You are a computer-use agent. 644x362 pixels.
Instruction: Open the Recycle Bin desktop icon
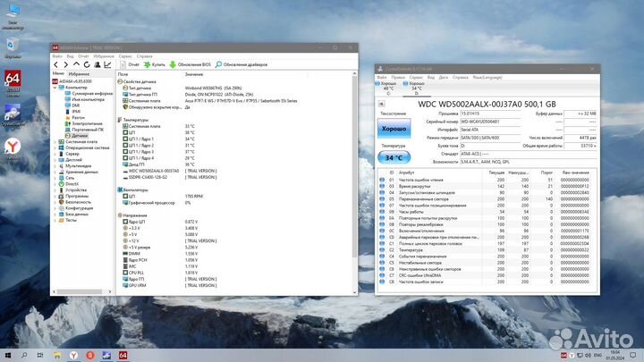click(13, 47)
